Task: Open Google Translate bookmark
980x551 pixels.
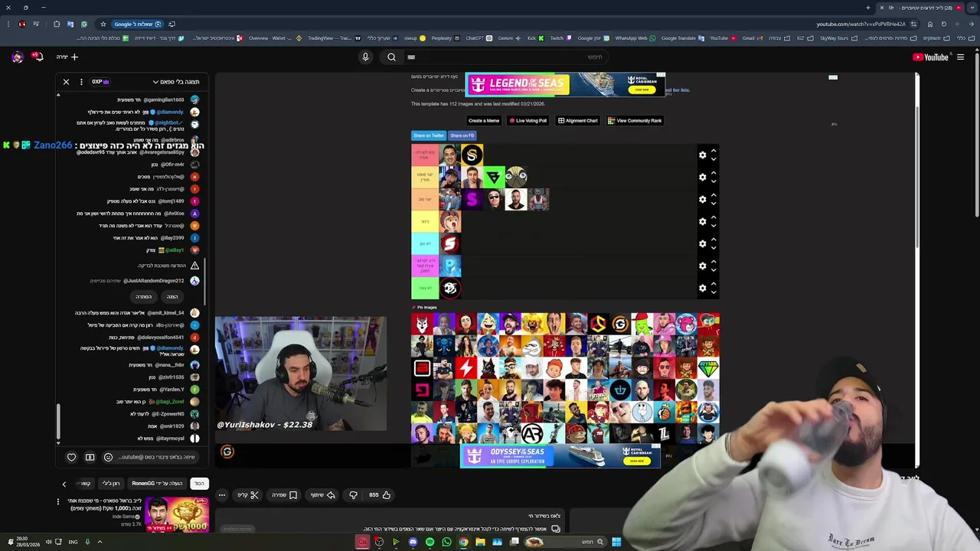Action: coord(682,38)
